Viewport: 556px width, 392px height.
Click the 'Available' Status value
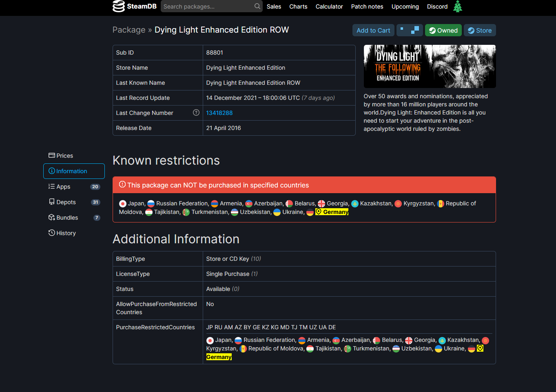(218, 289)
